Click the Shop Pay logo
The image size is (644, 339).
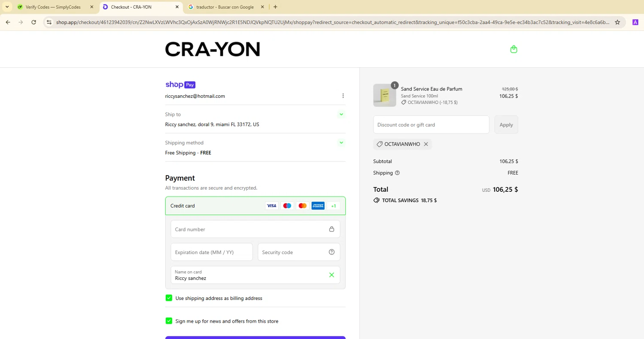coord(180,85)
